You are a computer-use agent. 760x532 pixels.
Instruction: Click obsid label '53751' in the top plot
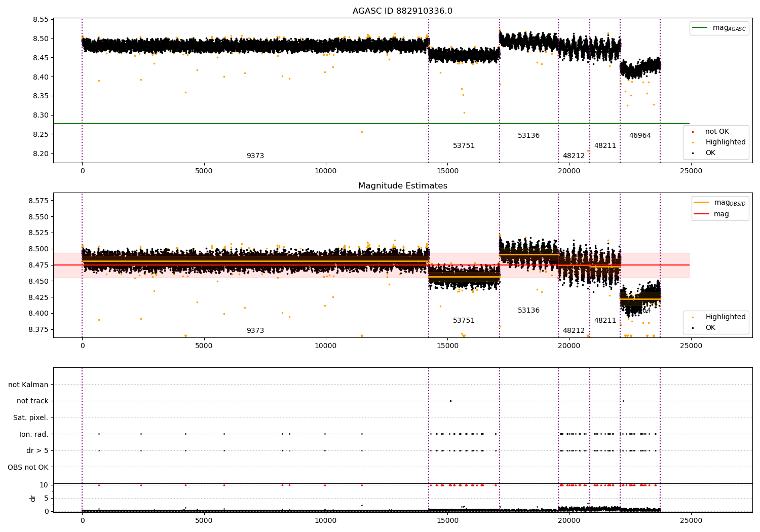[464, 146]
